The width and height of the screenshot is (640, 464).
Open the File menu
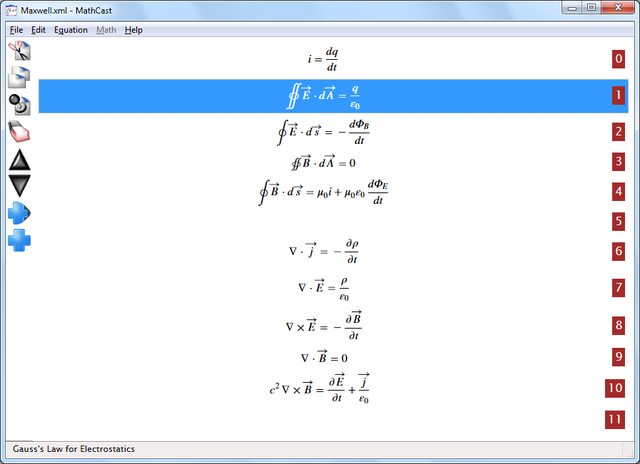pos(16,30)
